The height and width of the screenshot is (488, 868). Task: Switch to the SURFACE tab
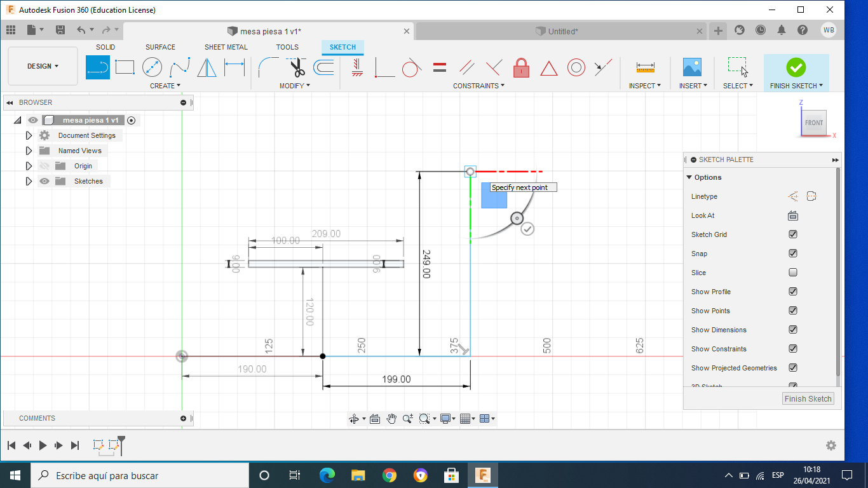click(160, 47)
